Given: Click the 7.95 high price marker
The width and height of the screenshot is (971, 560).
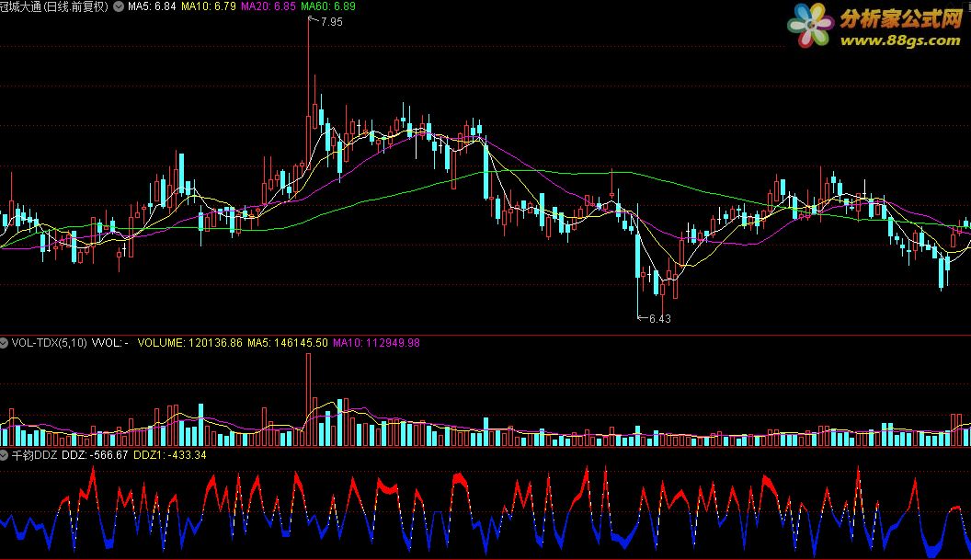Looking at the screenshot, I should point(331,22).
